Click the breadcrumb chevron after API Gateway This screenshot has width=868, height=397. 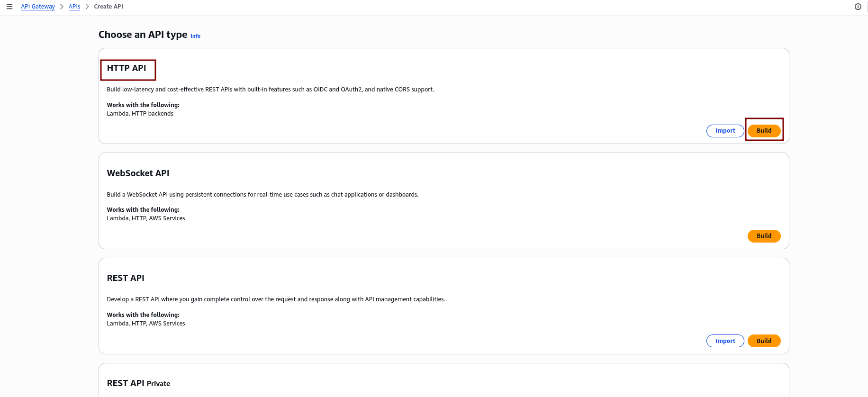62,7
